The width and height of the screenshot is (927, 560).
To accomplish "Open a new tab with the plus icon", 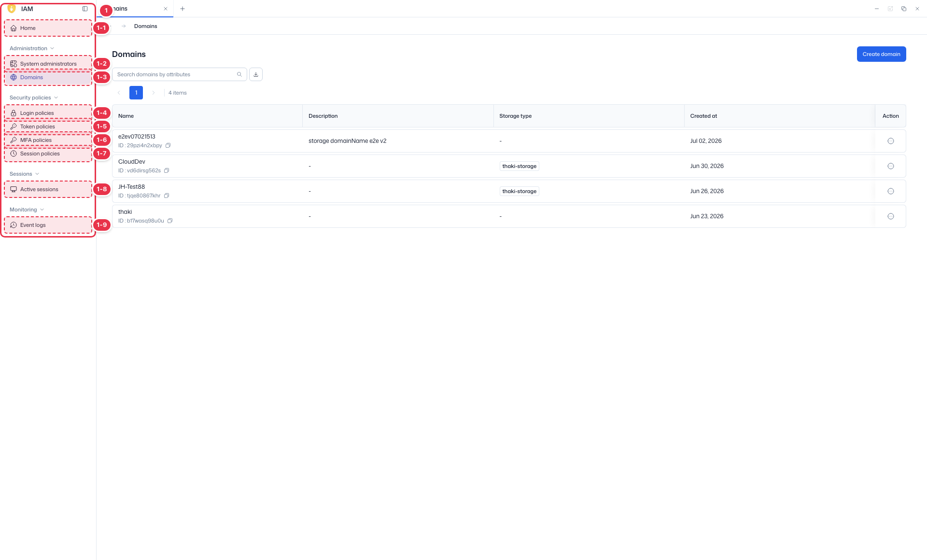I will [x=183, y=9].
